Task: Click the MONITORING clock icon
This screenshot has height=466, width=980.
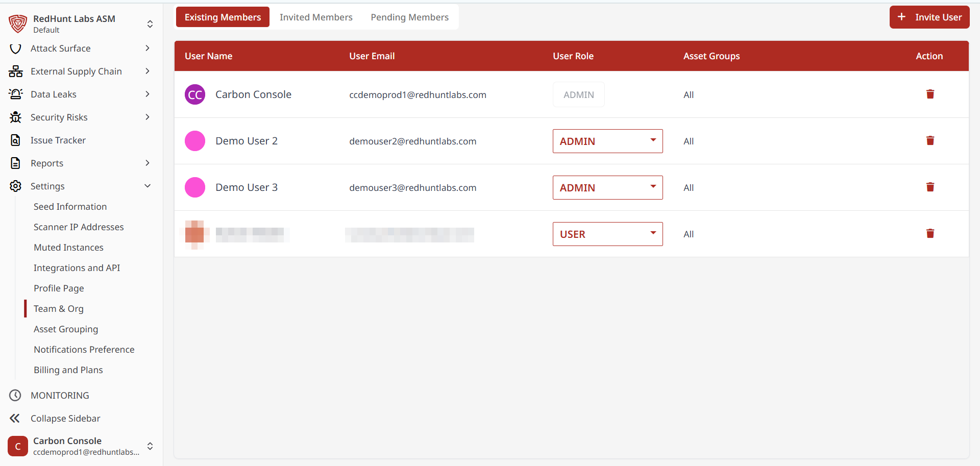Action: pos(15,396)
